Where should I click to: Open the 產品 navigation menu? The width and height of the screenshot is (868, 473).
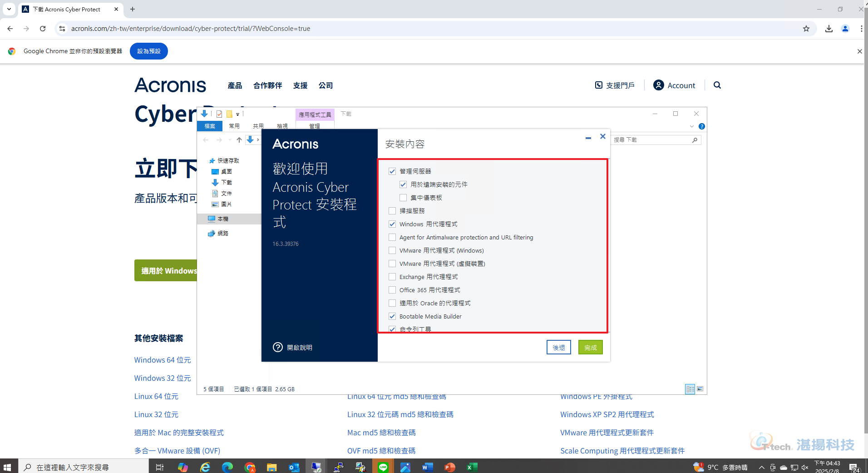(x=235, y=85)
